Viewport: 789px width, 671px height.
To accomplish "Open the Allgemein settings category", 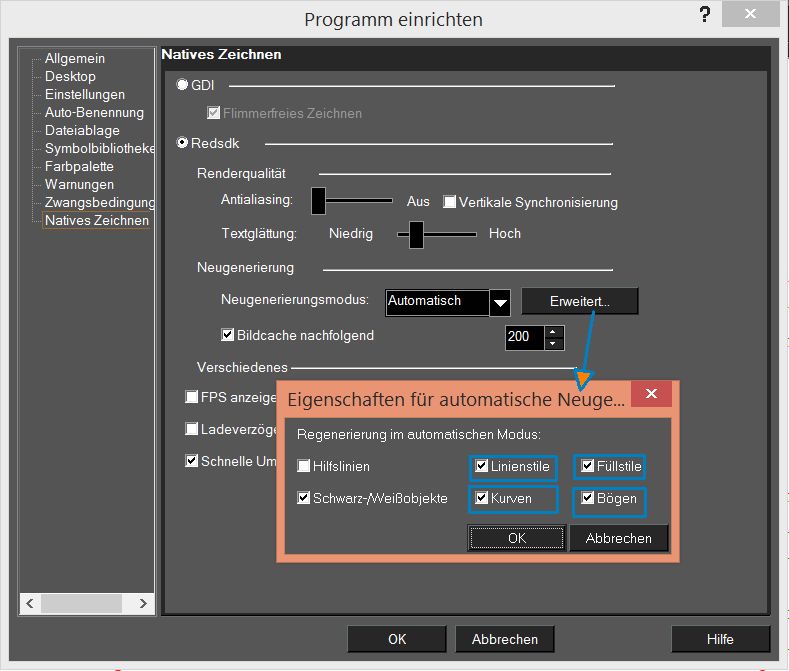I will (x=74, y=58).
